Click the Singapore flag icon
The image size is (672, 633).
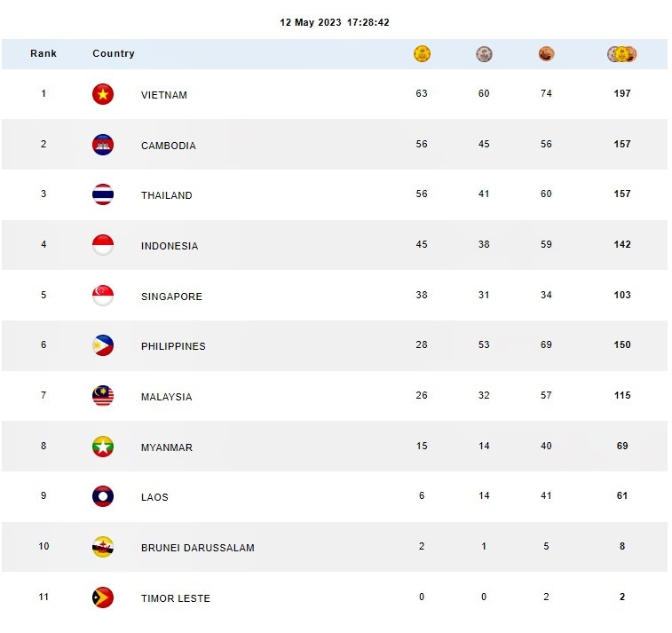click(x=103, y=296)
